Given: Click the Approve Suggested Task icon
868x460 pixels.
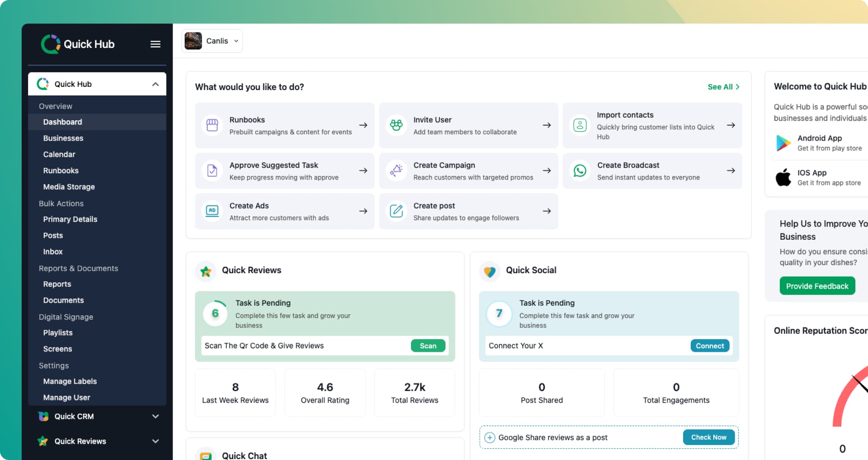Looking at the screenshot, I should (x=212, y=171).
